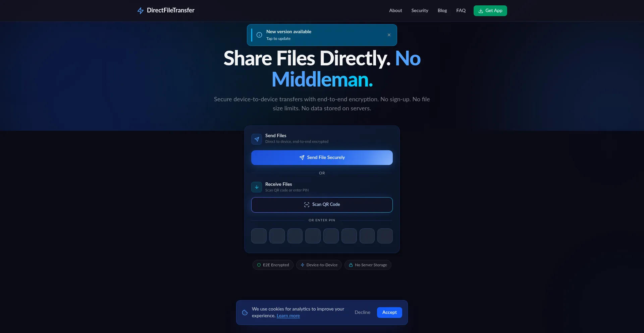Click the info icon in update notification
Screen dimensions: 644x333
tap(259, 35)
